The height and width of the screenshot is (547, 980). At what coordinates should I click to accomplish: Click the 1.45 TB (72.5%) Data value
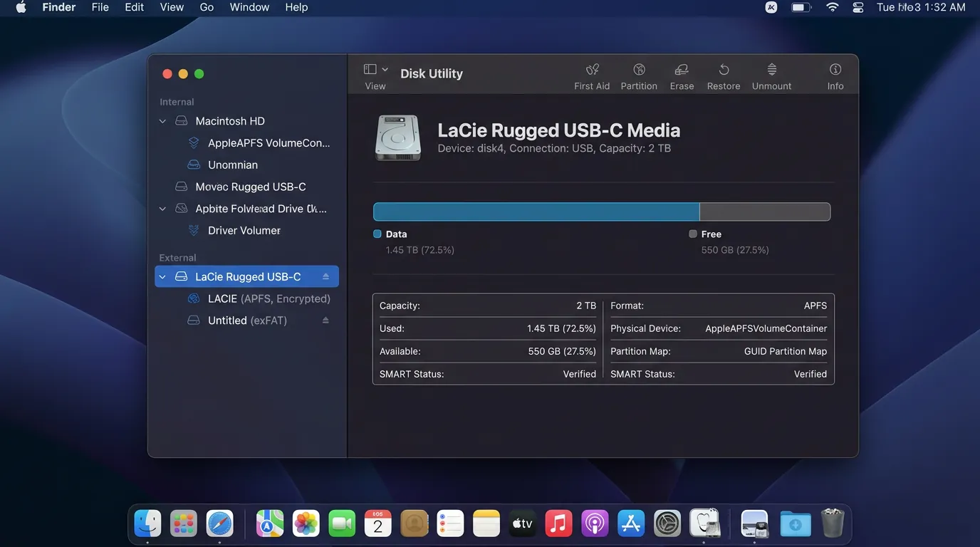(x=420, y=250)
